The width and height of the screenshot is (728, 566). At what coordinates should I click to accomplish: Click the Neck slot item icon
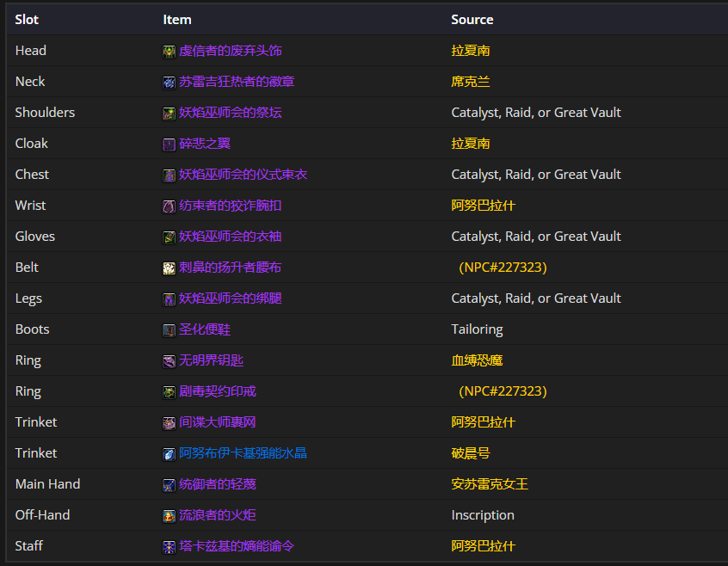[170, 83]
